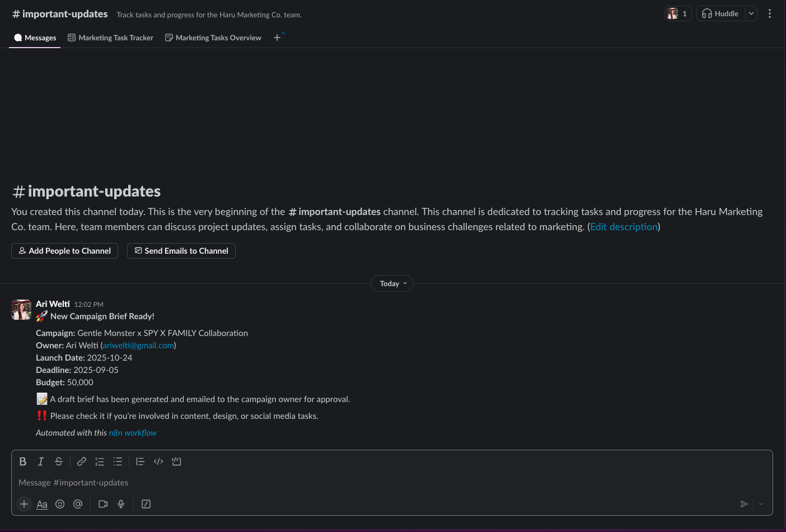
Task: Click Send Emails to Channel
Action: point(181,251)
